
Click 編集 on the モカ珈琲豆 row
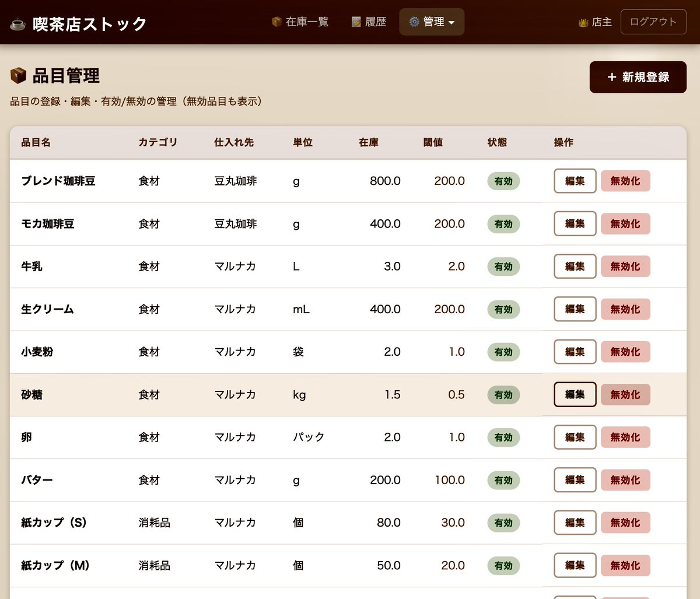point(575,223)
